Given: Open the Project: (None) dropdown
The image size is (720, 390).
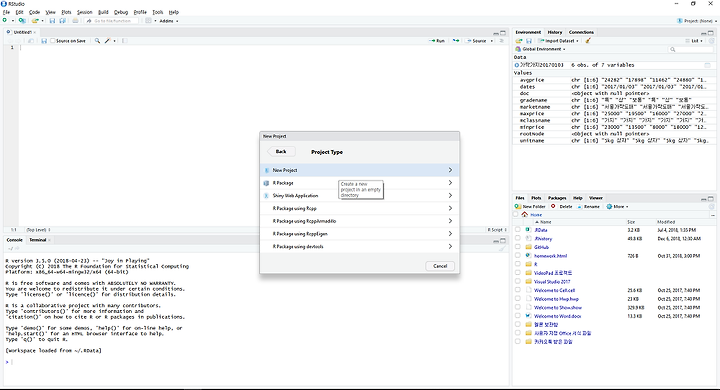Looking at the screenshot, I should pos(697,21).
